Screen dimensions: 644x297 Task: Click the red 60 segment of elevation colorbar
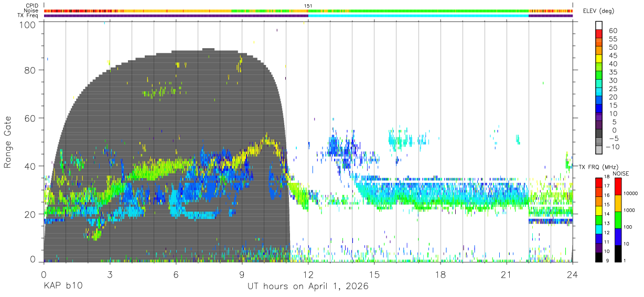click(x=599, y=34)
